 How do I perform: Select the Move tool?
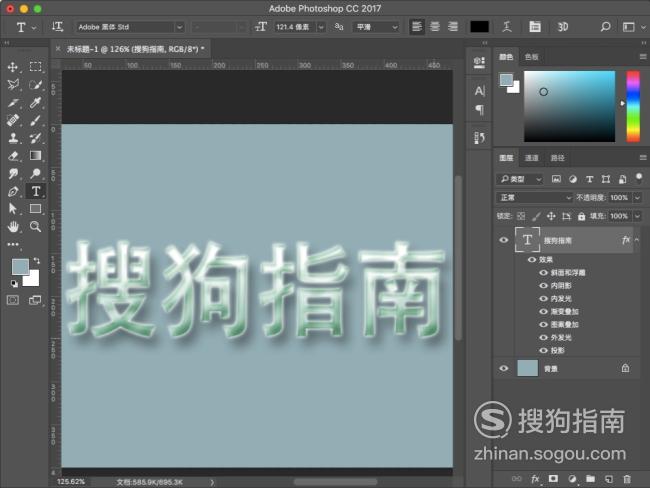(x=13, y=67)
